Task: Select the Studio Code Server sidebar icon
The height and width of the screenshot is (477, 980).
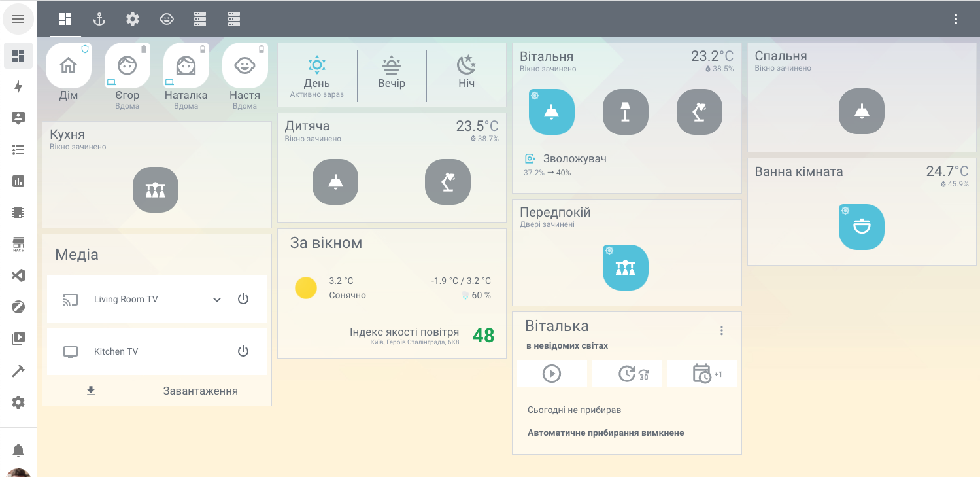Action: [x=18, y=275]
